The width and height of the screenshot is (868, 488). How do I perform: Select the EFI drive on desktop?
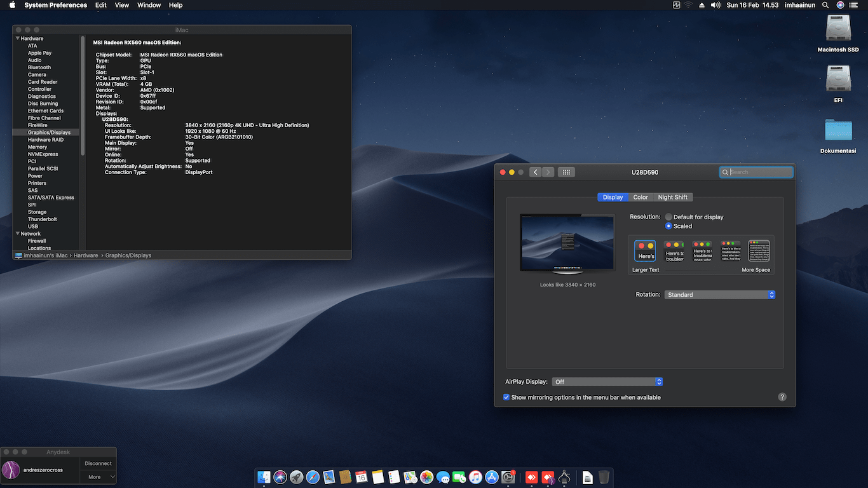[x=838, y=78]
